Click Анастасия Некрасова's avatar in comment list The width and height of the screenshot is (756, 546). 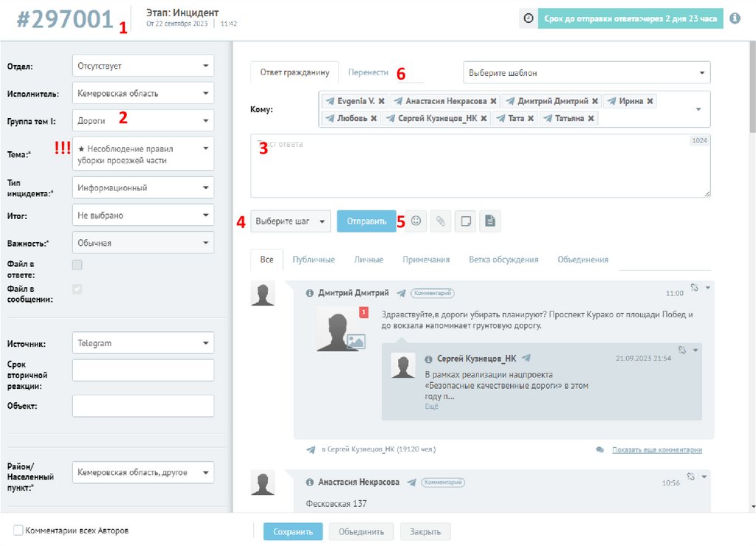[263, 483]
